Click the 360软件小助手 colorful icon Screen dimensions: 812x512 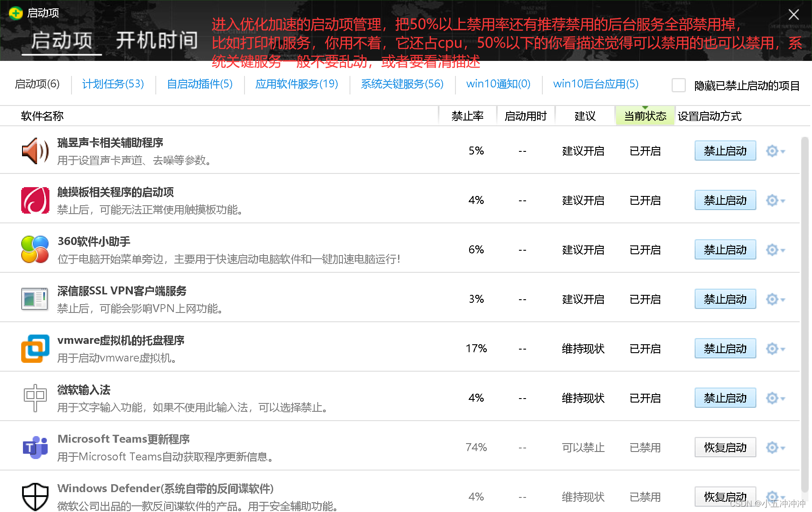[35, 250]
